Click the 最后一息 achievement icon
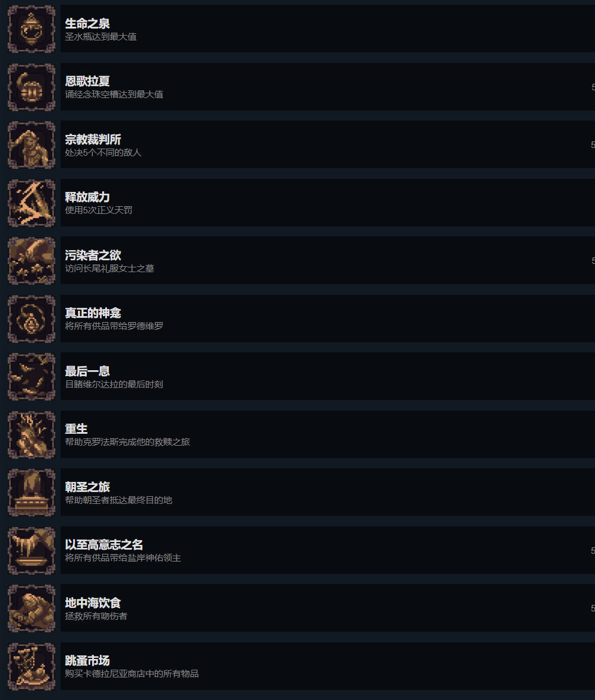The width and height of the screenshot is (595, 700). (32, 376)
